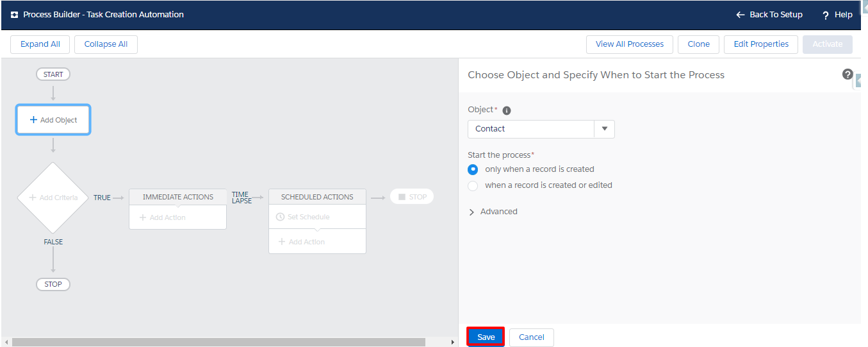Click the scroll right arrow of canvas
Image resolution: width=868 pixels, height=347 pixels.
point(453,343)
